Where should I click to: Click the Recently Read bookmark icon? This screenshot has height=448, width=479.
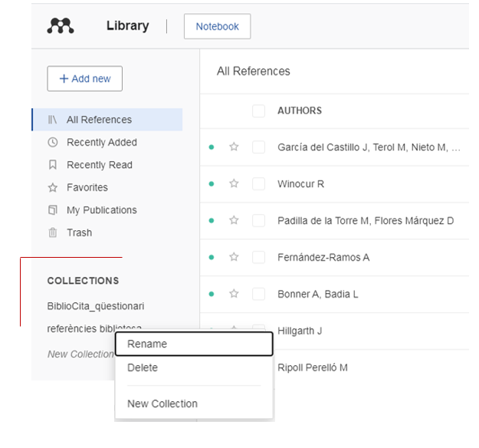[53, 165]
